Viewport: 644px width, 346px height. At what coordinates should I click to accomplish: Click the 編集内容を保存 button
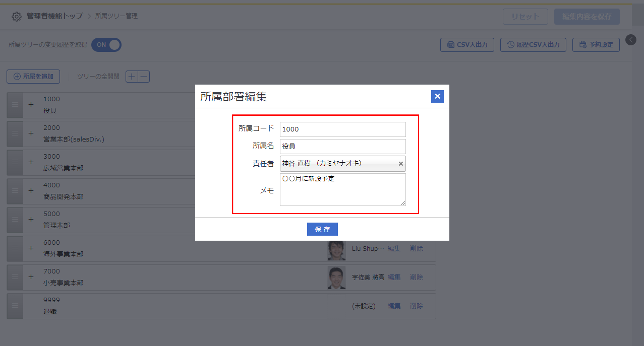pyautogui.click(x=587, y=16)
